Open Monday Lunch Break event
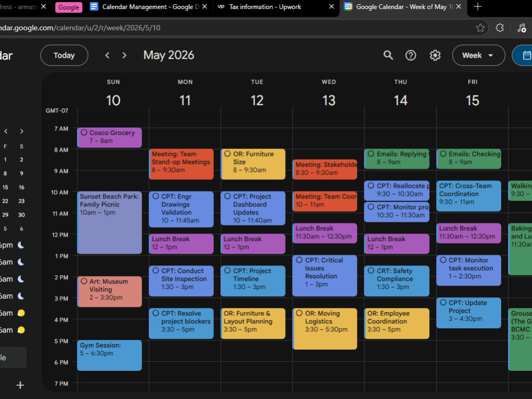 click(181, 244)
